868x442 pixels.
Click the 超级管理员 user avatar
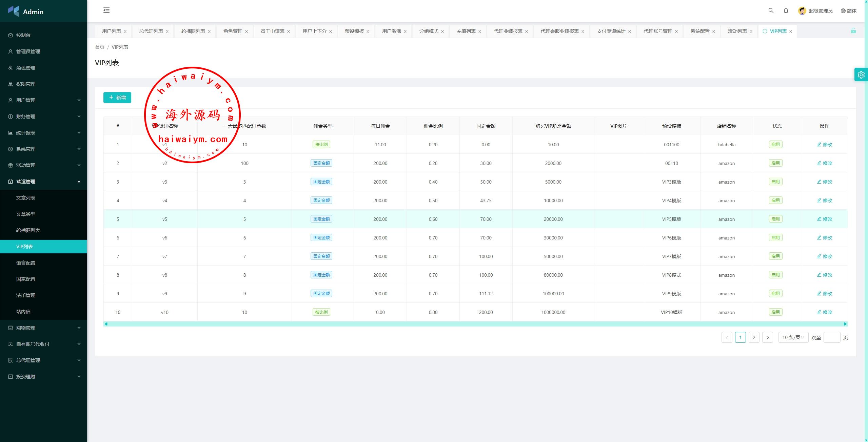(802, 11)
